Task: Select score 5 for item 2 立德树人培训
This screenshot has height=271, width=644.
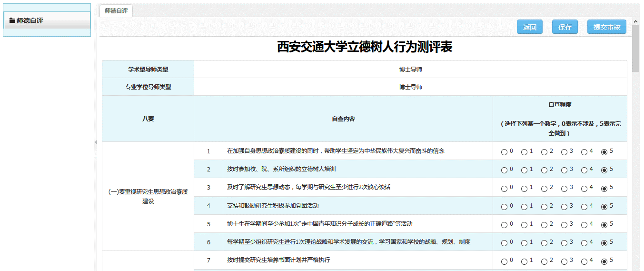Action: pyautogui.click(x=604, y=171)
